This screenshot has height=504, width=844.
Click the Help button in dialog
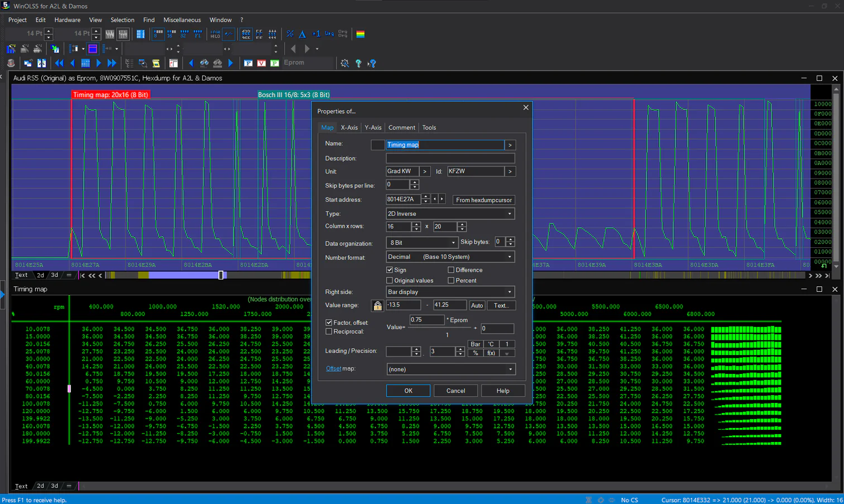503,391
